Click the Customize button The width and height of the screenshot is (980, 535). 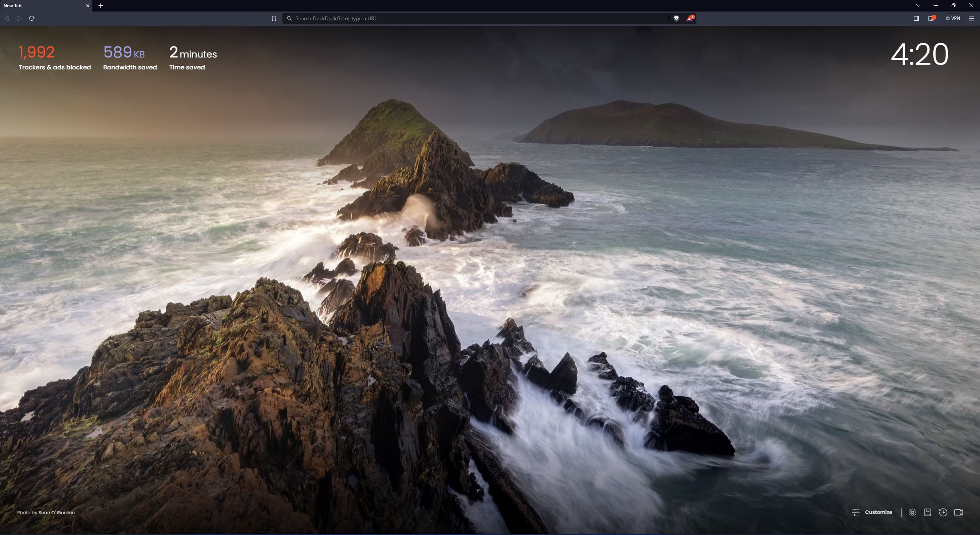(x=872, y=512)
